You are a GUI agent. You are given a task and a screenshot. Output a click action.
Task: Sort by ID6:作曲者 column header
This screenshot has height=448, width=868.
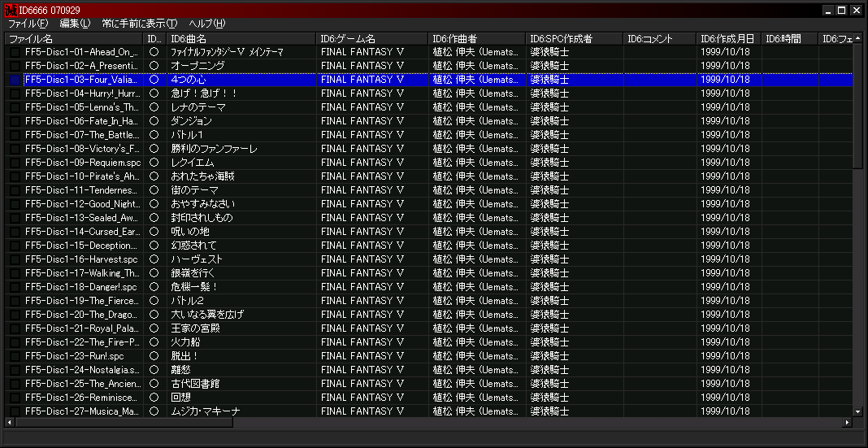[476, 39]
